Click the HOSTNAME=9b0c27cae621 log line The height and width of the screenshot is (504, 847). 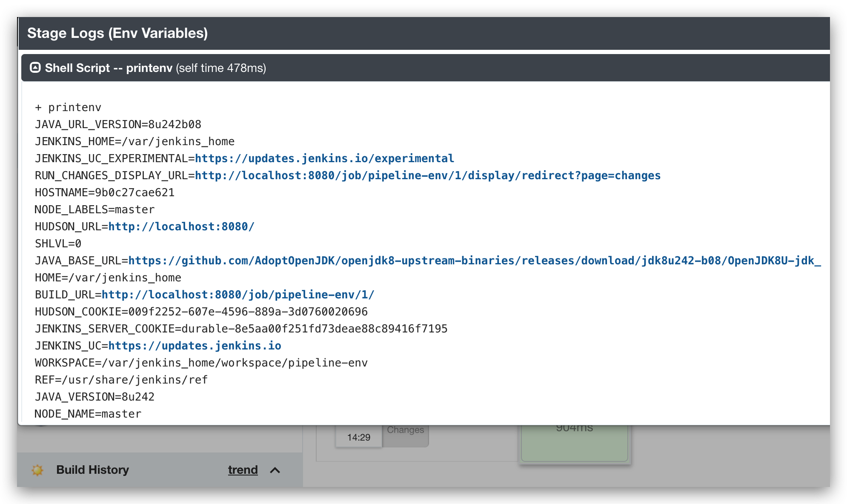coord(105,192)
